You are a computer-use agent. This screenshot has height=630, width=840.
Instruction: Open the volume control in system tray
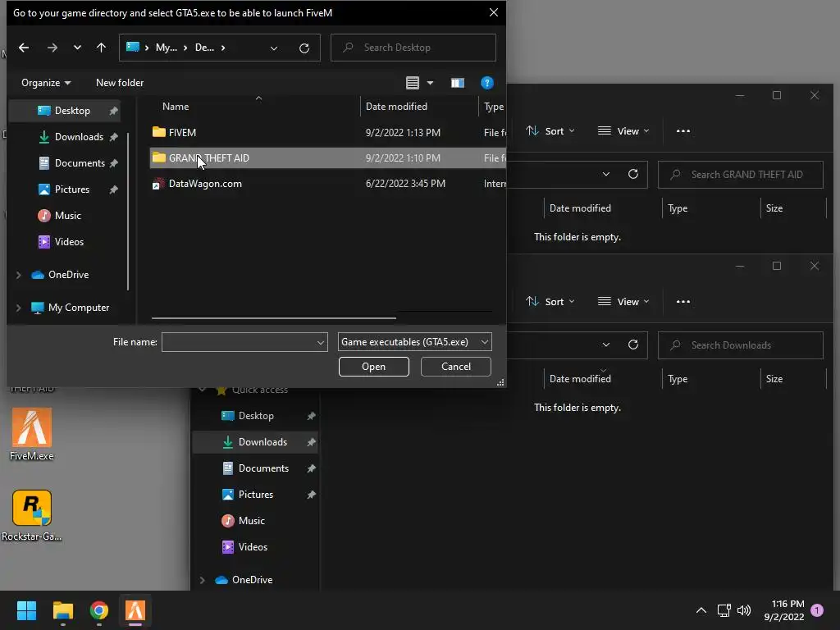tap(744, 610)
